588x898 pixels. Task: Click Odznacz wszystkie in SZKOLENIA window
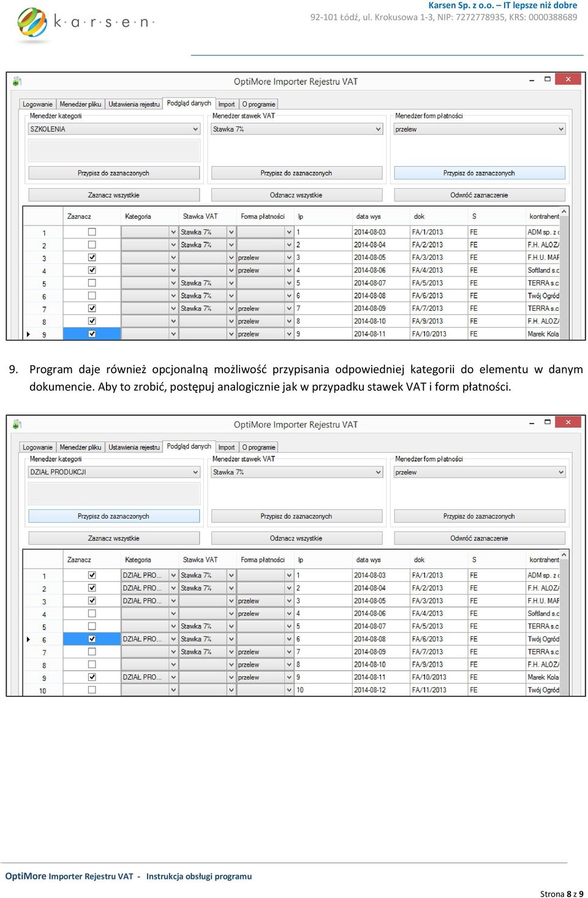(x=296, y=195)
